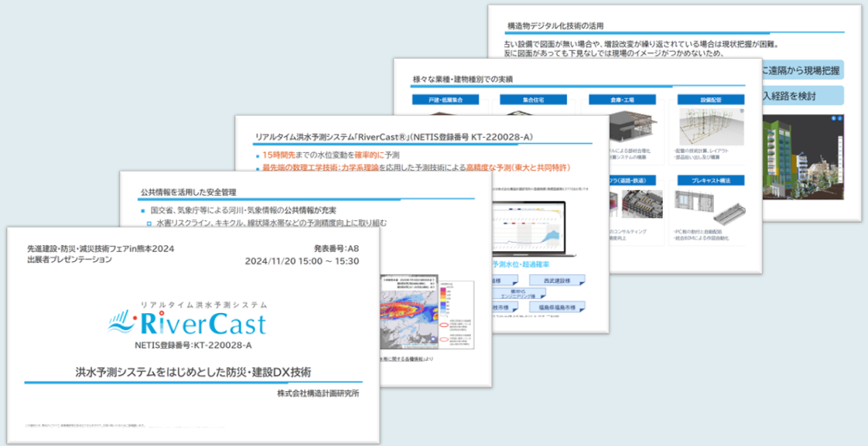Click the blue box ending '遠隔から現場把握'
Image resolution: width=868 pixels, height=446 pixels.
(x=803, y=70)
